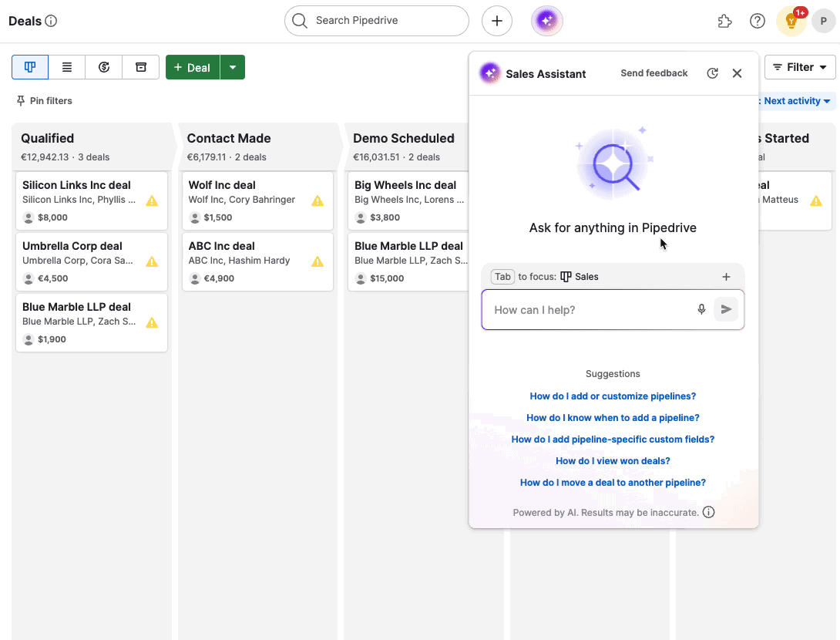Click the Sales focus chip
Screen dimensions: 840x640
(x=579, y=277)
